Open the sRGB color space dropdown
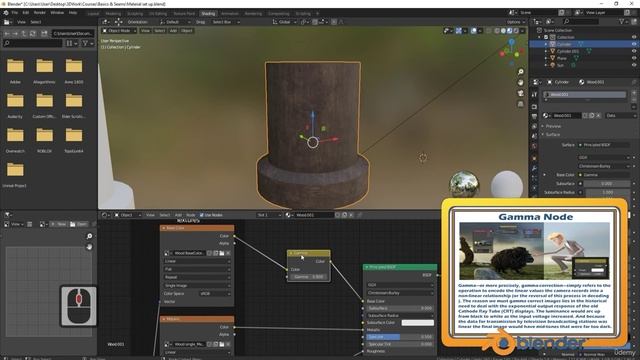This screenshot has height=360, width=640. 215,293
